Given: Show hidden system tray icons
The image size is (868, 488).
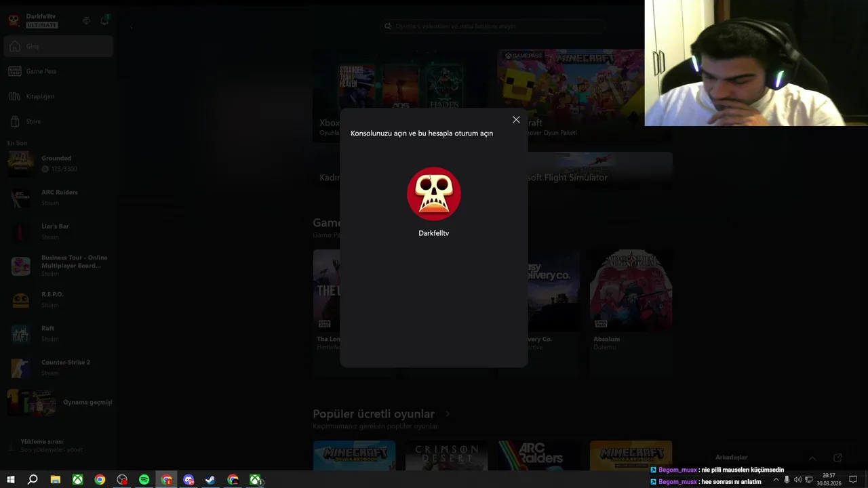Looking at the screenshot, I should coord(776,480).
